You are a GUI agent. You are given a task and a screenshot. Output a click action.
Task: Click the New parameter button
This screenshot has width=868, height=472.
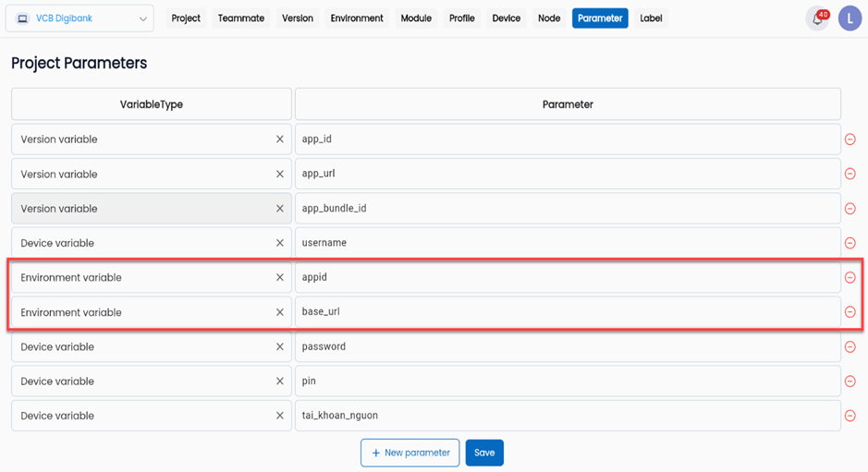tap(410, 453)
